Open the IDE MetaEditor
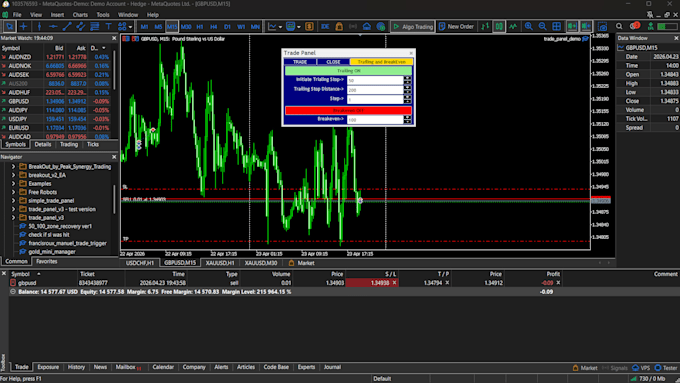Viewport: 680px width, 383px height. [325, 27]
